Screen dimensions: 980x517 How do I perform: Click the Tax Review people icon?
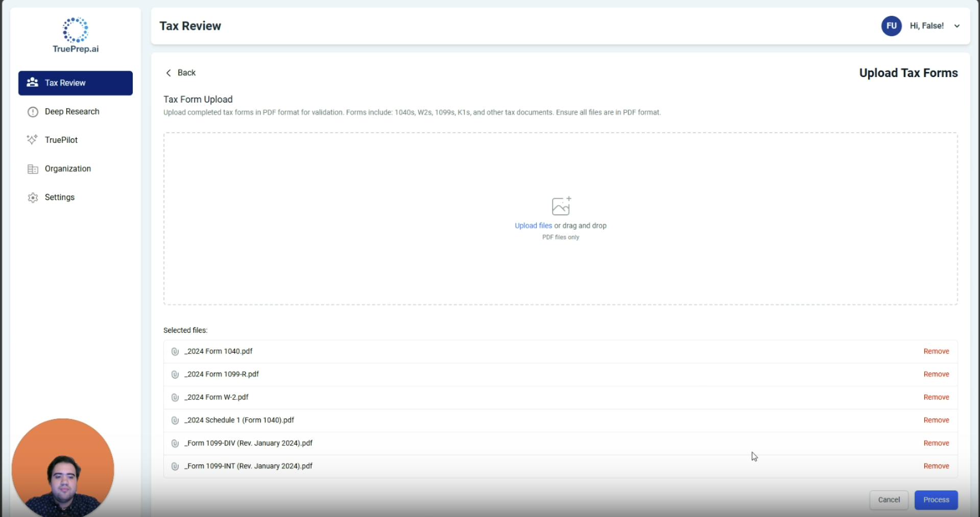pos(33,83)
